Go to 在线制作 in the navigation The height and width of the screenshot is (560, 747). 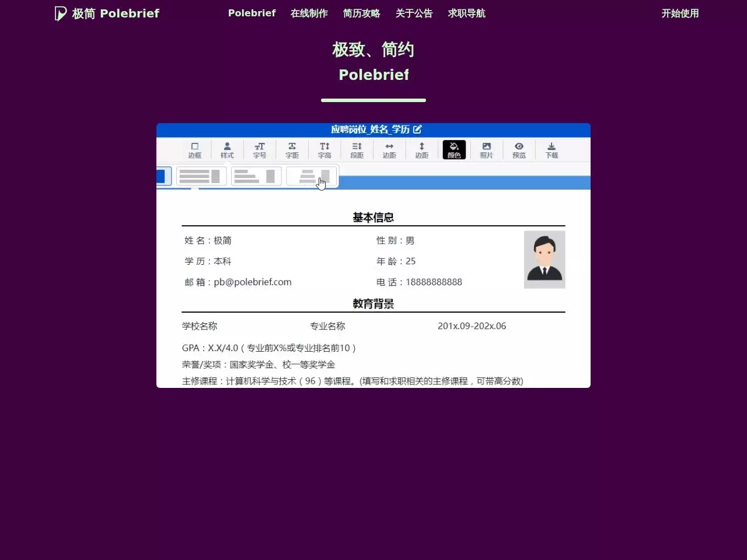point(309,13)
